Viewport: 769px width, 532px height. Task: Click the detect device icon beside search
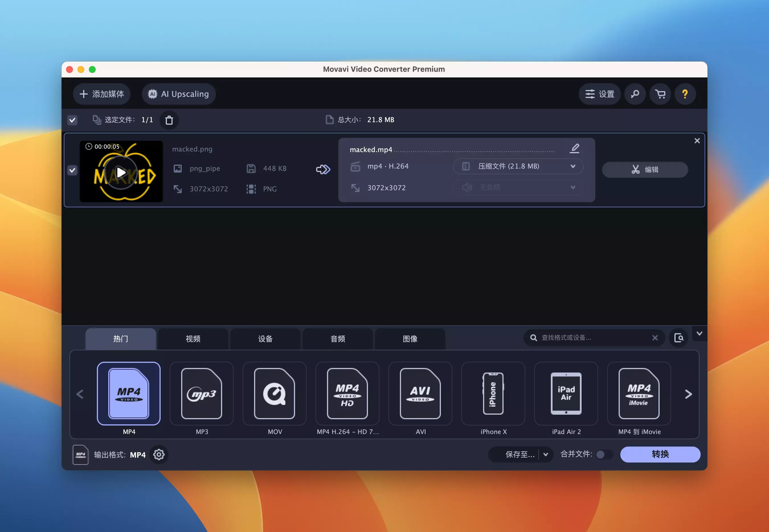coord(678,338)
